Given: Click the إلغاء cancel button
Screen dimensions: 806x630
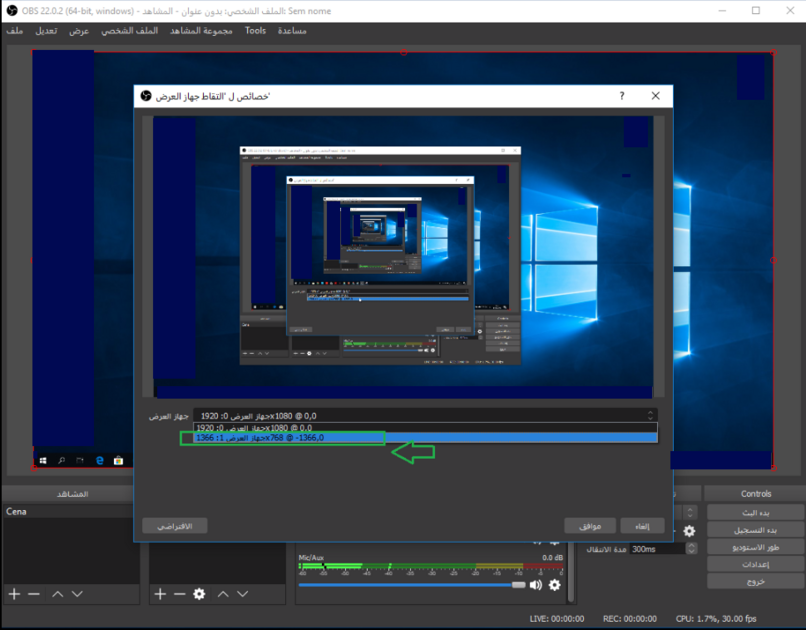Looking at the screenshot, I should point(642,525).
